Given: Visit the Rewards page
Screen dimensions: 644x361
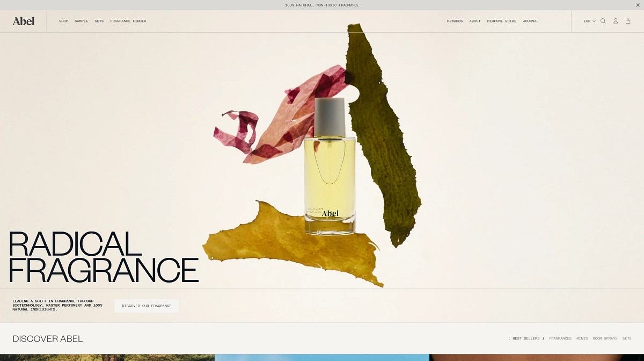Looking at the screenshot, I should click(x=455, y=21).
